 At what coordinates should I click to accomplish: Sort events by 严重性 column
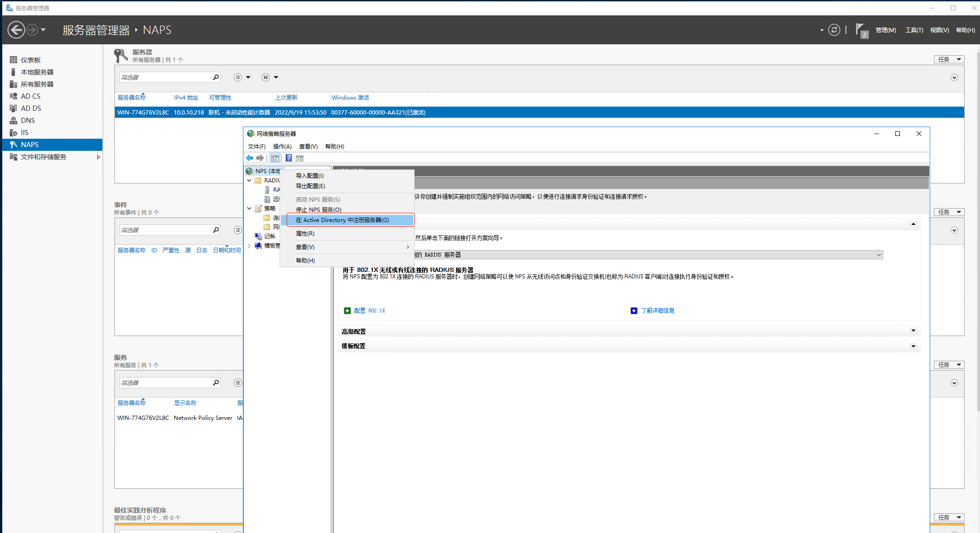click(171, 250)
